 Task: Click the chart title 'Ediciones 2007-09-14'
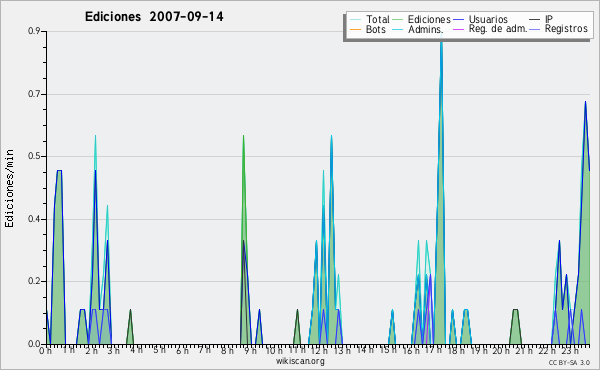(x=154, y=17)
